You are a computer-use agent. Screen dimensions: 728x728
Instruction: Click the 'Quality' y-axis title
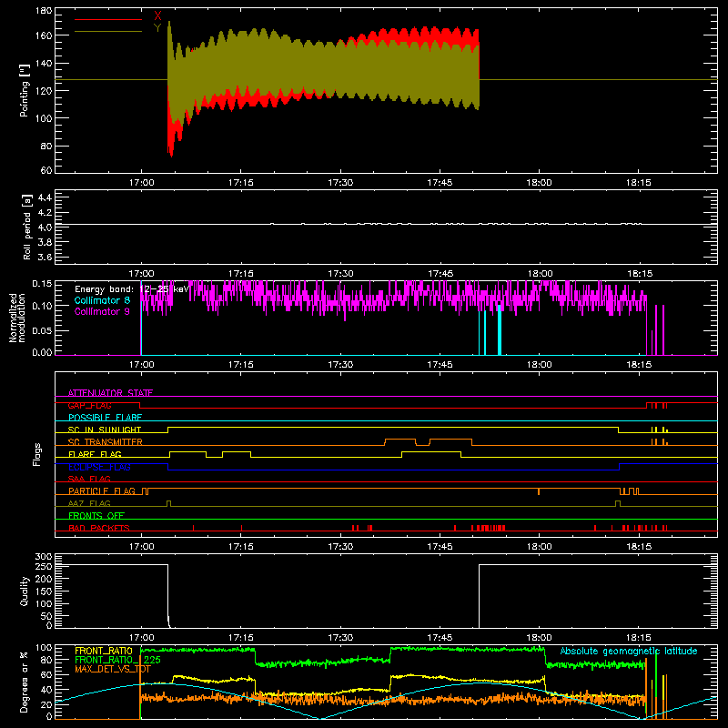(x=25, y=591)
